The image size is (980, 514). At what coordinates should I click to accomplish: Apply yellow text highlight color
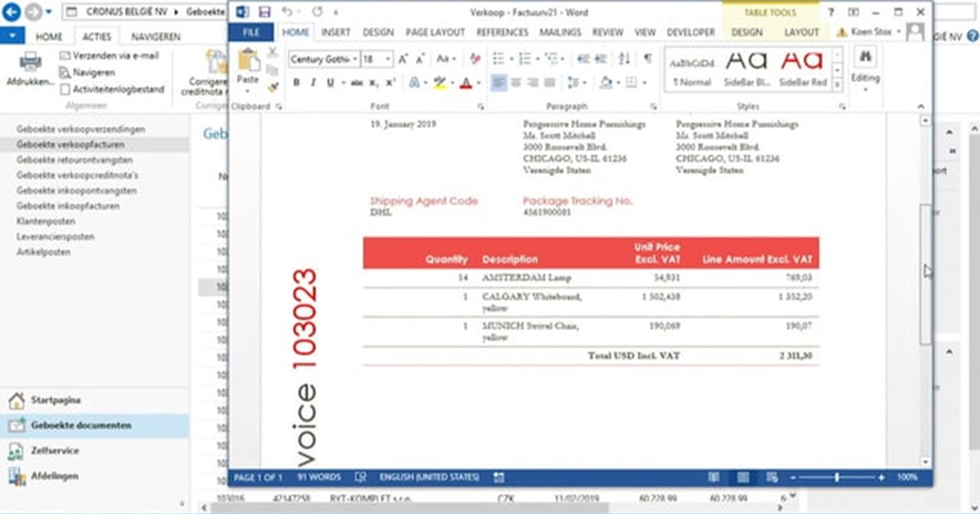pyautogui.click(x=439, y=82)
